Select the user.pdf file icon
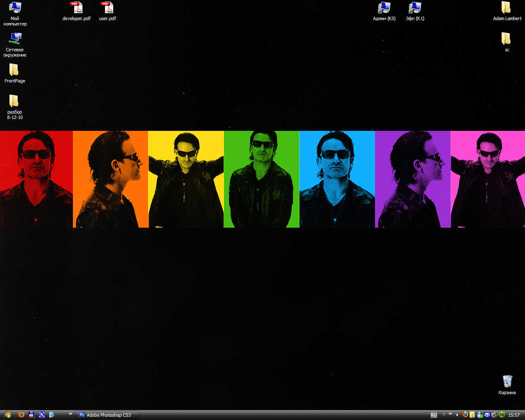 click(107, 11)
